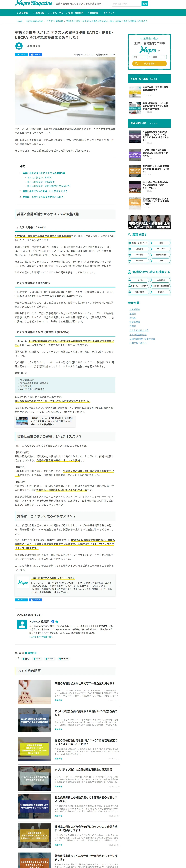Click the USCPA tag
Viewport: 186px width, 868px height.
point(63,659)
